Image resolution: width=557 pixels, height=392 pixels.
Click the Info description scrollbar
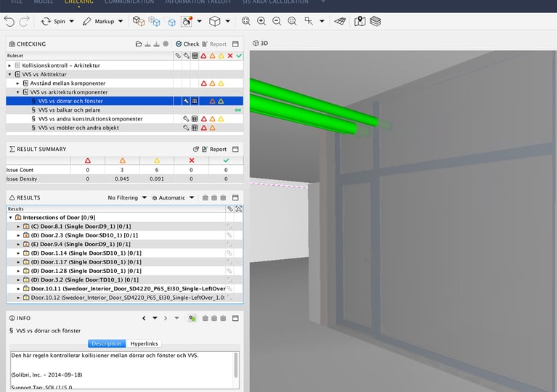point(235,366)
